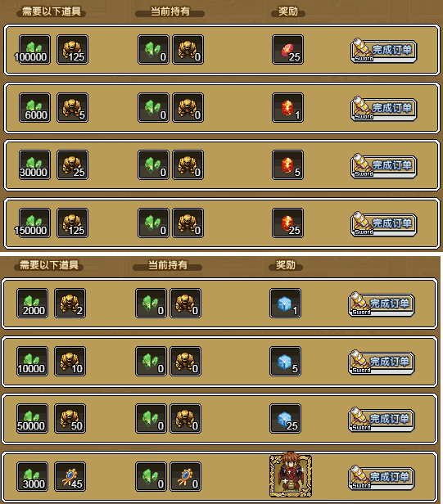Click the pink gem reward of 25
The image size is (443, 504).
[x=287, y=50]
